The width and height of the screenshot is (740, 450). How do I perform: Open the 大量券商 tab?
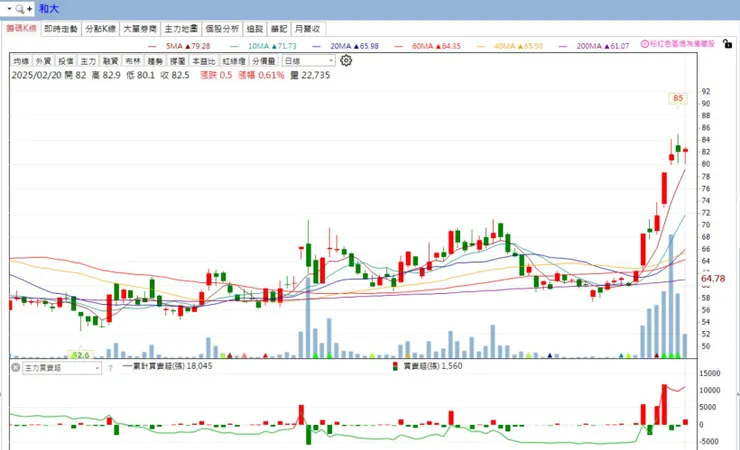pos(140,29)
